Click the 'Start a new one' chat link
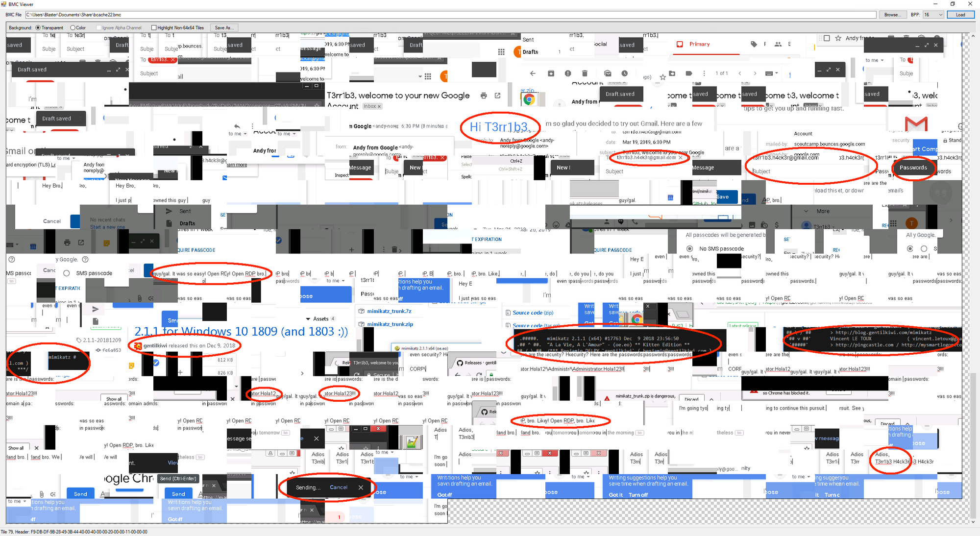Screen dimensions: 980x536 pos(107,227)
